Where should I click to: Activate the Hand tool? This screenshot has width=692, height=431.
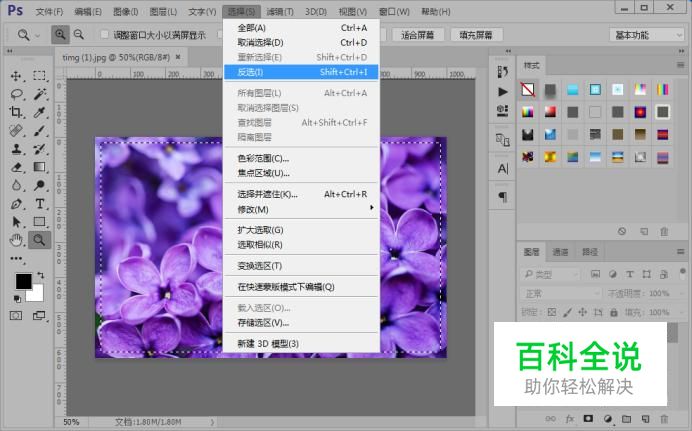16,240
